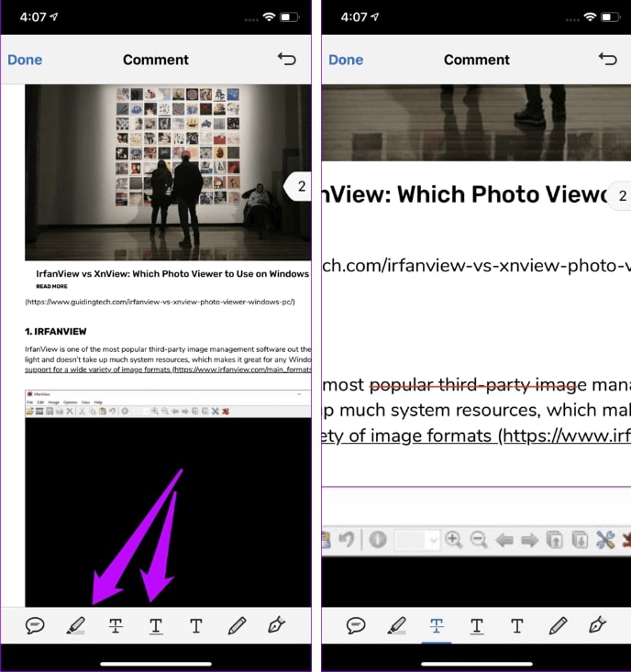
Task: Pick the underline text tool in left screen
Action: pos(156,626)
